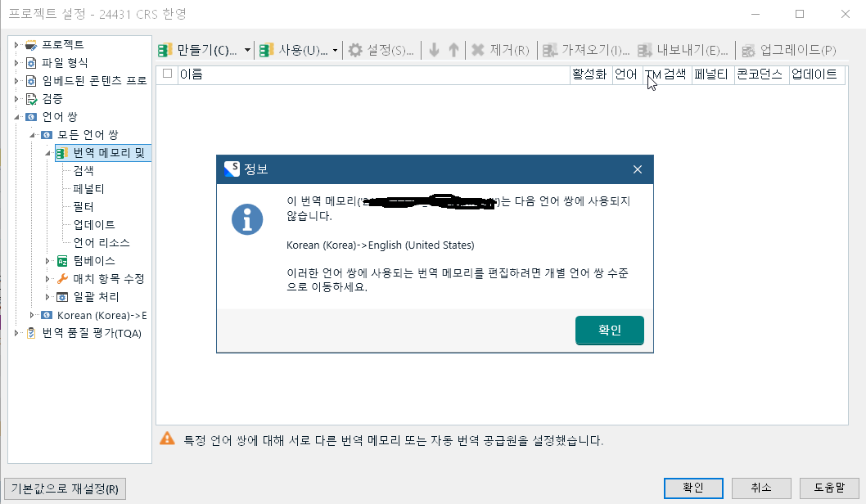Click the 만들기(C) create translation memory icon
The width and height of the screenshot is (866, 504).
pos(165,50)
